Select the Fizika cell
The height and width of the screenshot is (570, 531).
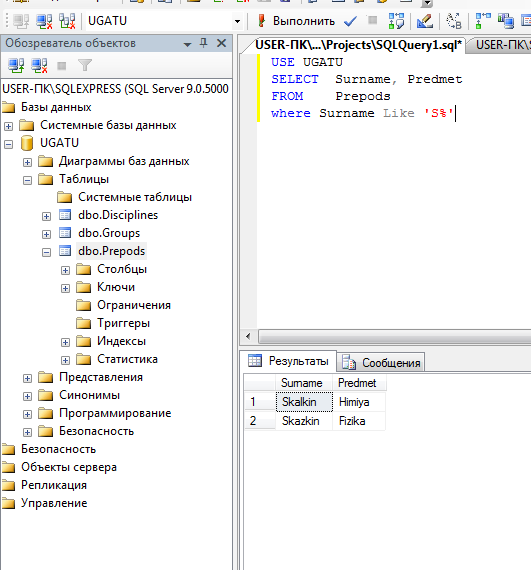click(359, 421)
